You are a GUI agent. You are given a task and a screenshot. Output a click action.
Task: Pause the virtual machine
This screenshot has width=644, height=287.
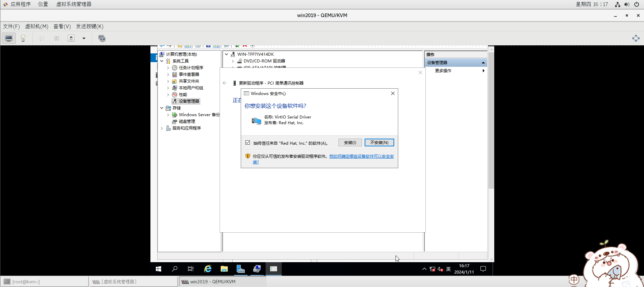click(57, 38)
